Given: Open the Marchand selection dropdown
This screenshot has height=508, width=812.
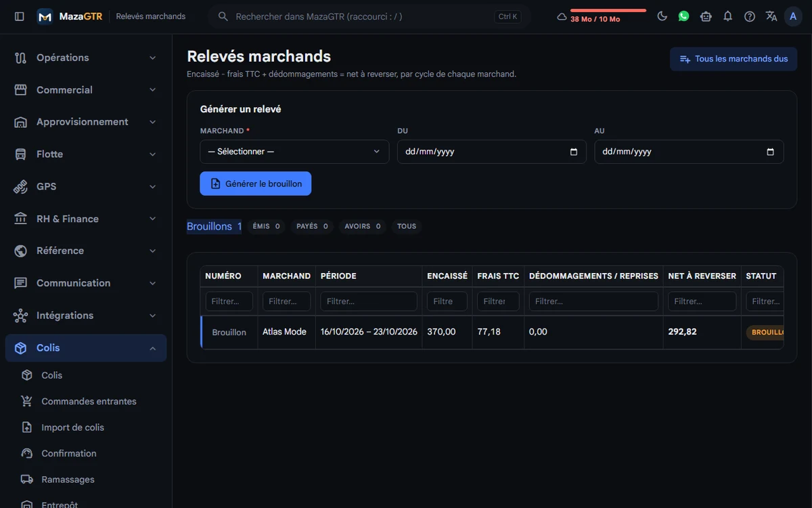Looking at the screenshot, I should pyautogui.click(x=294, y=152).
